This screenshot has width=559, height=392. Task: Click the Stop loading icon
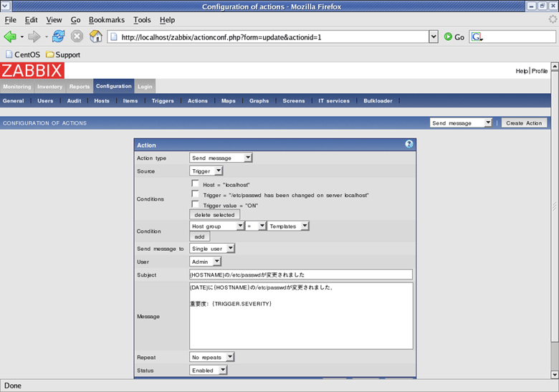pyautogui.click(x=77, y=37)
